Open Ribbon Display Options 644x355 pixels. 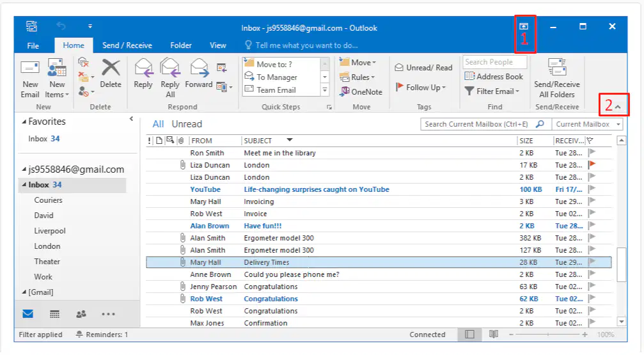[524, 26]
